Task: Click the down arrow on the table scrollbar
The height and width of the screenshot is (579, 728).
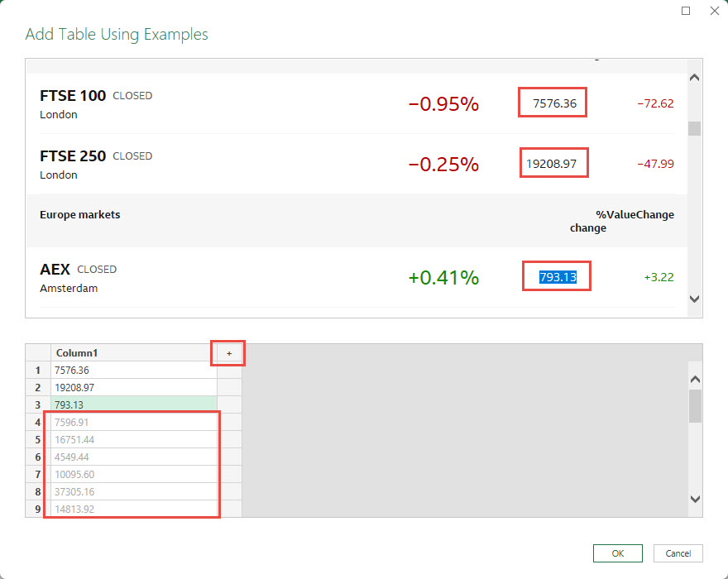Action: (x=696, y=500)
